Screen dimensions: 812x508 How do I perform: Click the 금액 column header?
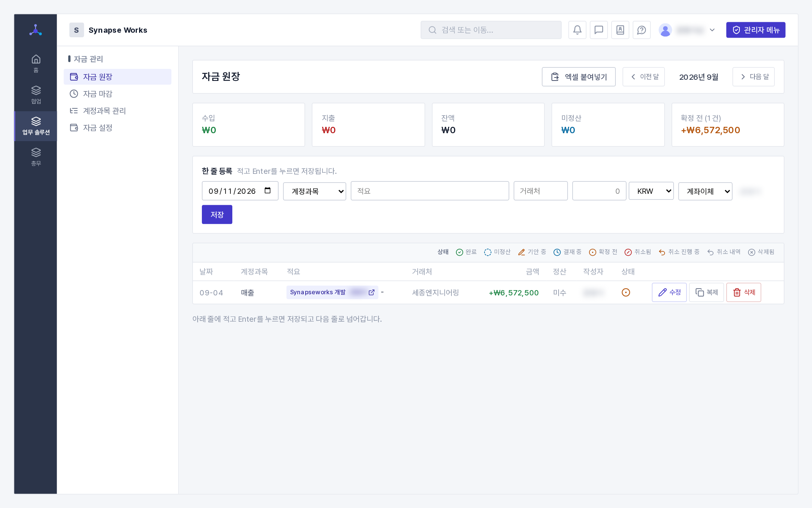coord(532,272)
